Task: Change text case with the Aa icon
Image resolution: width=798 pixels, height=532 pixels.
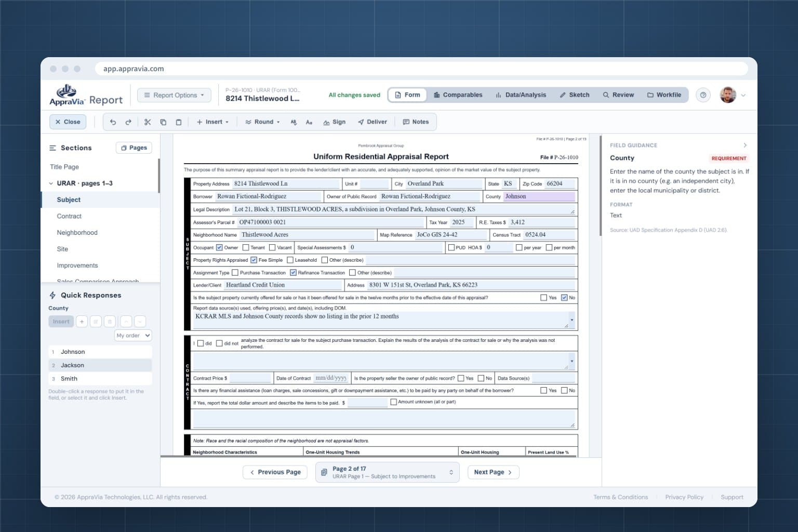Action: tap(309, 122)
